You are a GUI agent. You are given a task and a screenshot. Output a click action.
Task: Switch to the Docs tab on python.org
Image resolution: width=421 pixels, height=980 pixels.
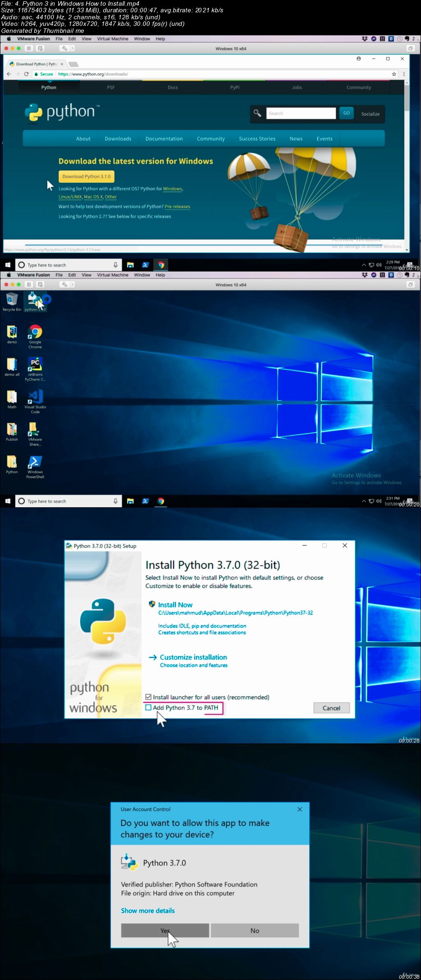(173, 87)
